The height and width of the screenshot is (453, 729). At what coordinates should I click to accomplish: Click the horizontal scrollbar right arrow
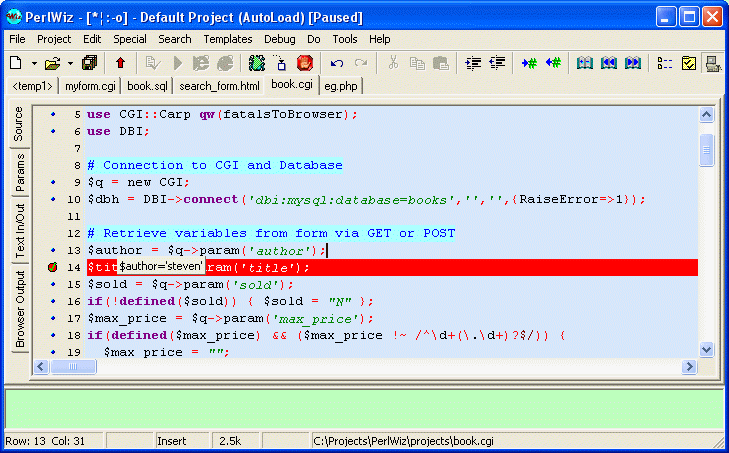[689, 368]
